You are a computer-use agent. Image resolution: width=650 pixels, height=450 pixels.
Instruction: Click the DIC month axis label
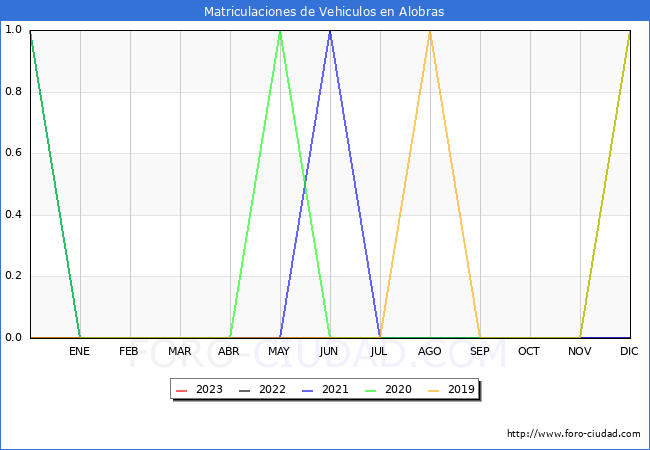pyautogui.click(x=629, y=351)
